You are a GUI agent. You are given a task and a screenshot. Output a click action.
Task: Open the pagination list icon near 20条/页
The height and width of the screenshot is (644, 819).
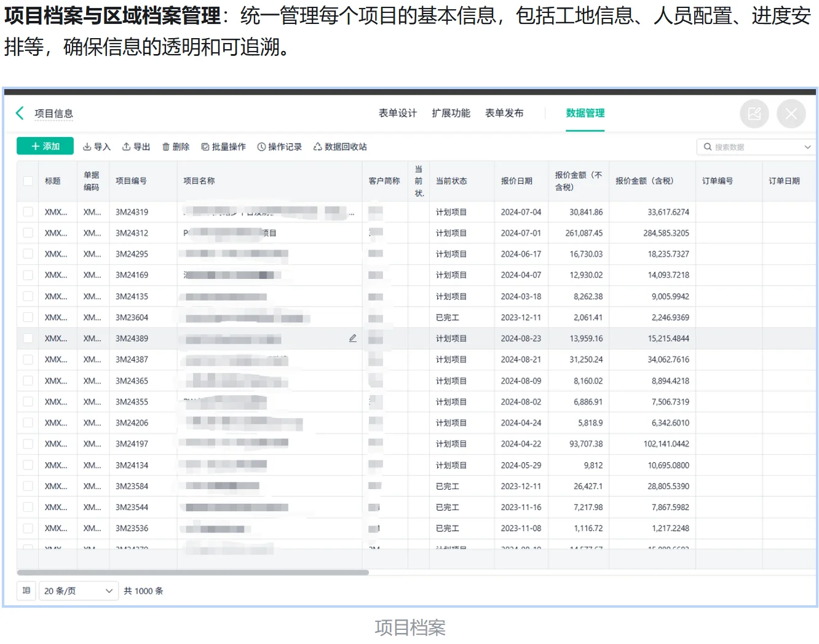click(x=26, y=591)
